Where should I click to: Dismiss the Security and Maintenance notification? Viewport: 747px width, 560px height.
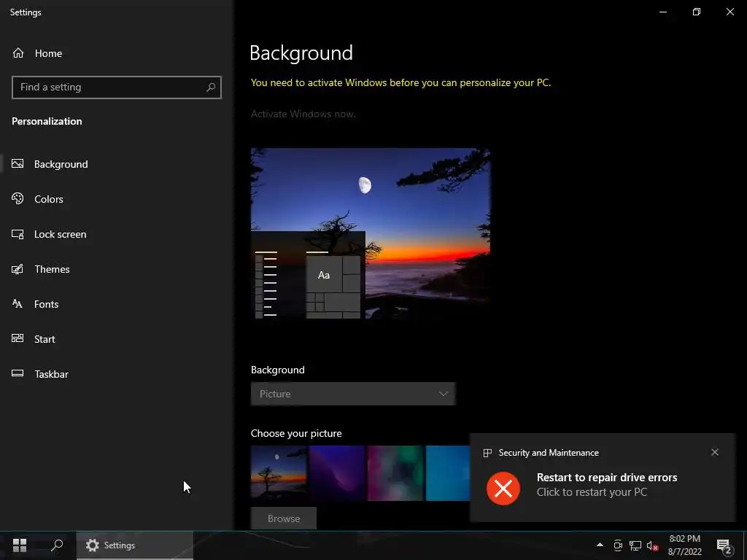715,452
